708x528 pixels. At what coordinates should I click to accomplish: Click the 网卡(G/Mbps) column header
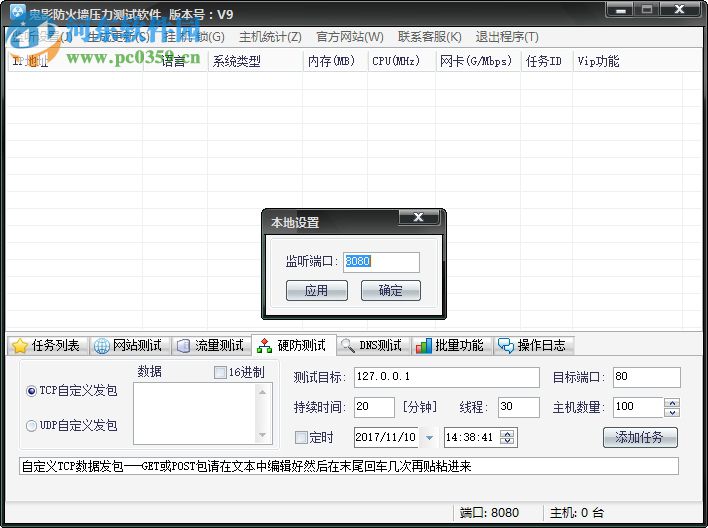(478, 61)
